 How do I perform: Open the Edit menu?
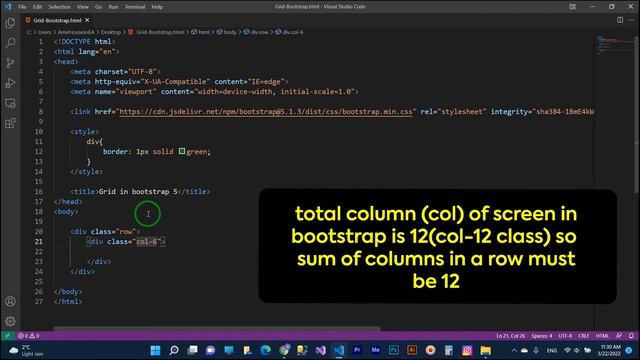point(37,7)
